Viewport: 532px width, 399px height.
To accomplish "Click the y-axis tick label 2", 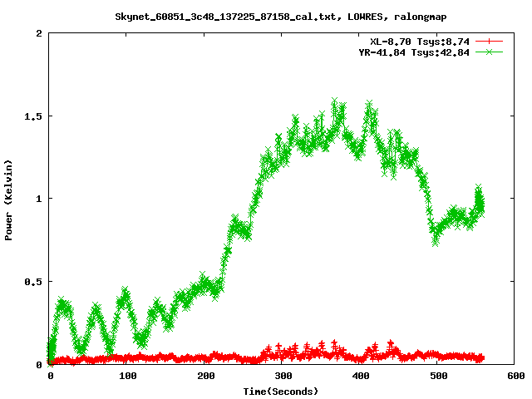I will [x=39, y=33].
